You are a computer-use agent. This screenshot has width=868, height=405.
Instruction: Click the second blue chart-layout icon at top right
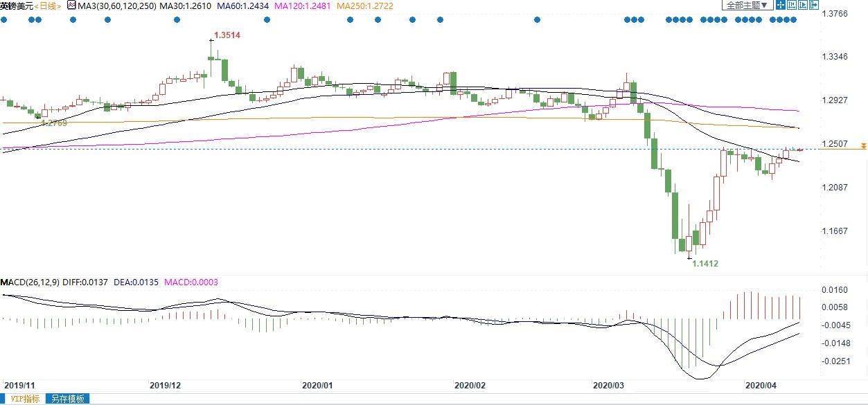click(x=791, y=5)
